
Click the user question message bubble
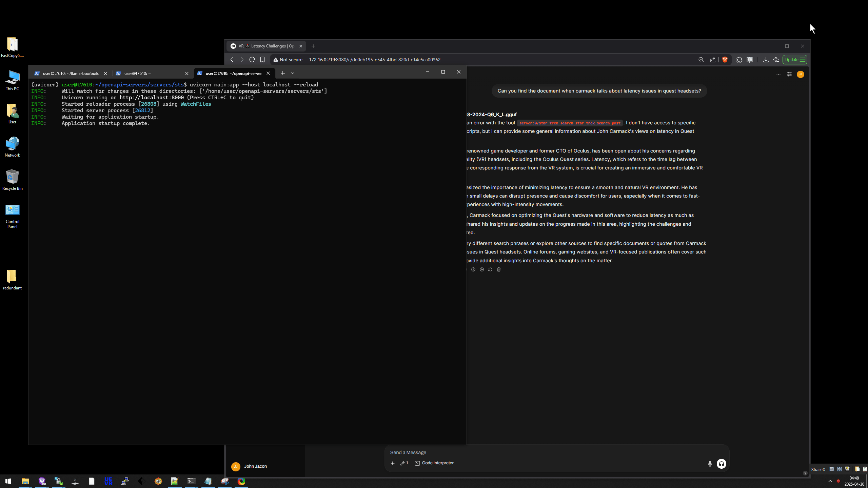tap(599, 91)
